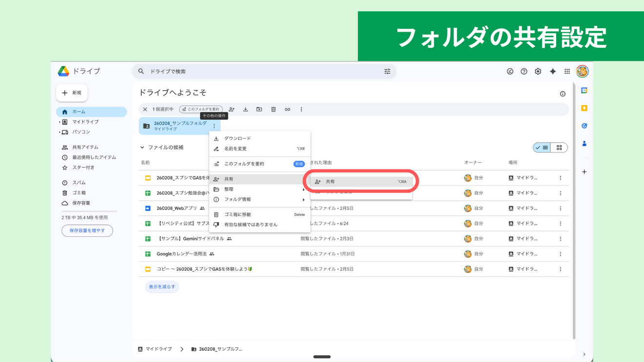This screenshot has width=644, height=362.
Task: Expand フォルダ情報 submenu arrow
Action: (303, 200)
